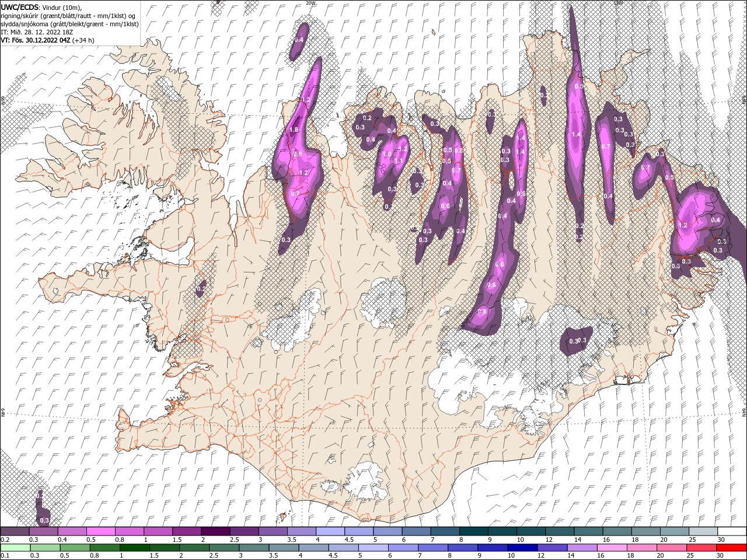
Task: Select the darkest purple swatch in snow legend
Action: [x=215, y=531]
